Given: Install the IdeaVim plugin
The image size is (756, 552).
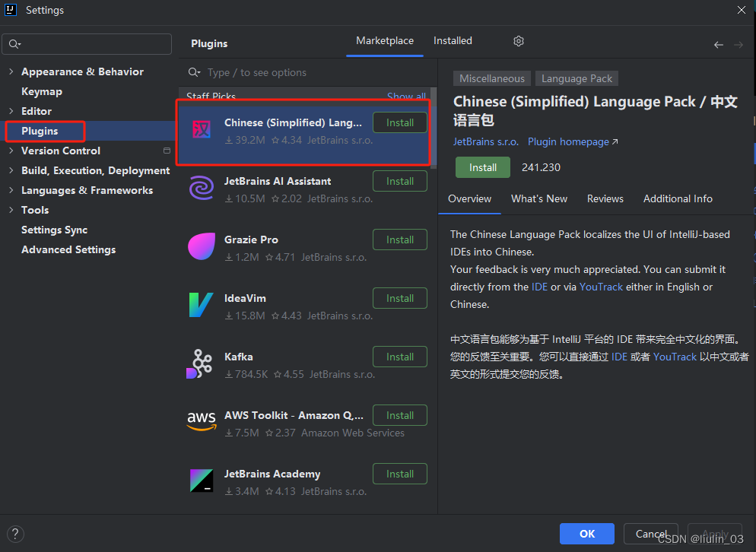Looking at the screenshot, I should click(x=400, y=298).
